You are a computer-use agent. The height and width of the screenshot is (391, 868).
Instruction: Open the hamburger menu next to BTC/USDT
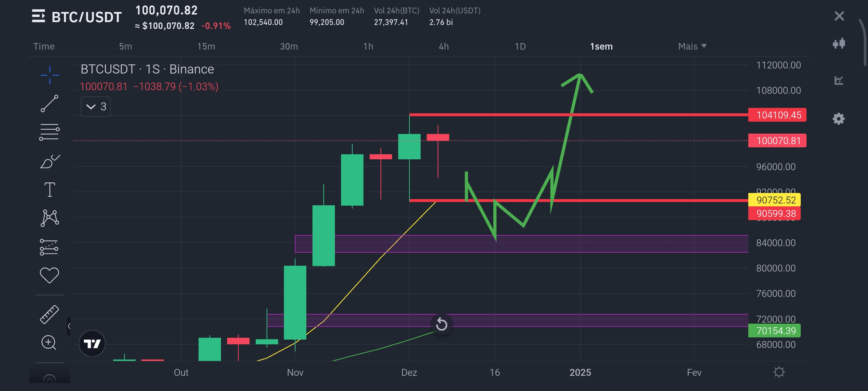tap(38, 16)
